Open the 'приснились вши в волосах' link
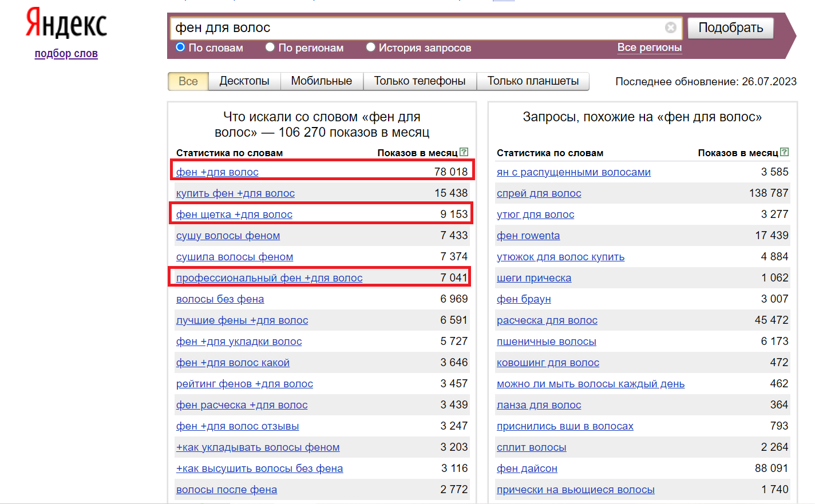 565,426
